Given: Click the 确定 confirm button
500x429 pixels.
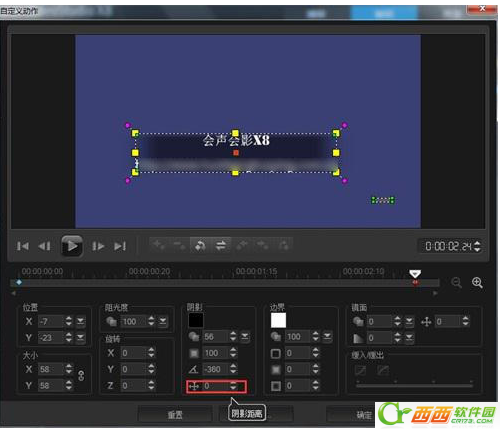Looking at the screenshot, I should coord(364,415).
